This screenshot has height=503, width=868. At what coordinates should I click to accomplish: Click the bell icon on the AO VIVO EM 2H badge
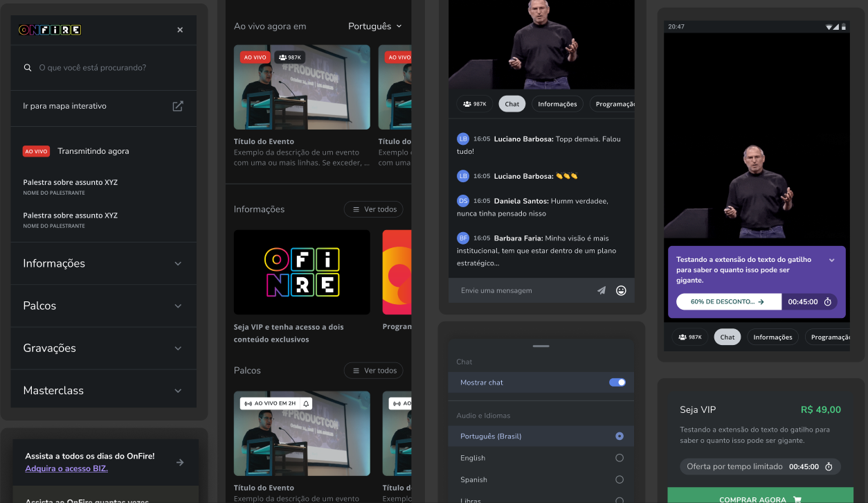coord(307,403)
